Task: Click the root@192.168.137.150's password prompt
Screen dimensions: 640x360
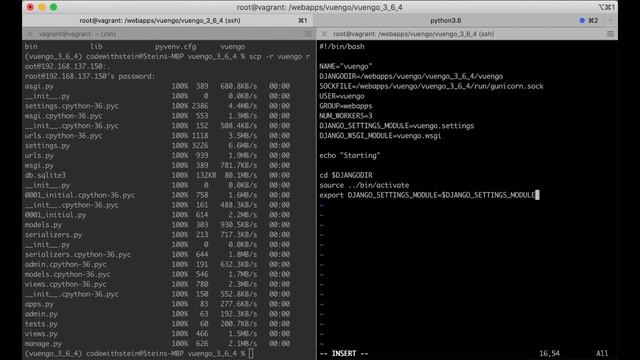Action: click(90, 76)
